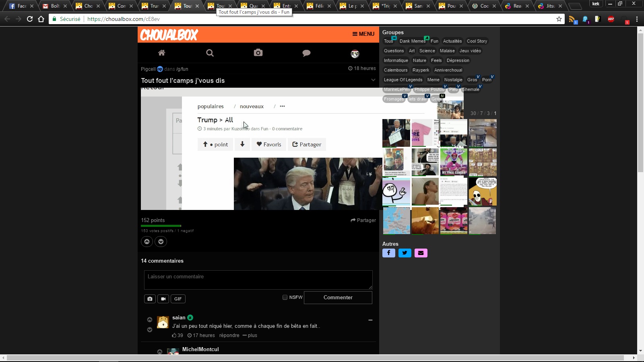Submit with the Commenter button
This screenshot has height=362, width=644.
(x=338, y=298)
